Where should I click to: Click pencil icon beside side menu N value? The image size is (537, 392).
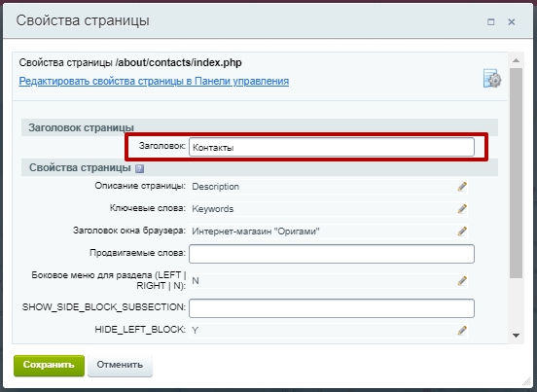pyautogui.click(x=462, y=281)
